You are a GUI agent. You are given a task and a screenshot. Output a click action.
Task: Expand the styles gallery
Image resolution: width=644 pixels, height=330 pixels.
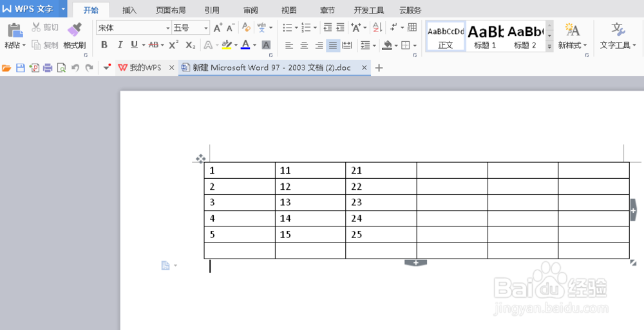pos(549,47)
